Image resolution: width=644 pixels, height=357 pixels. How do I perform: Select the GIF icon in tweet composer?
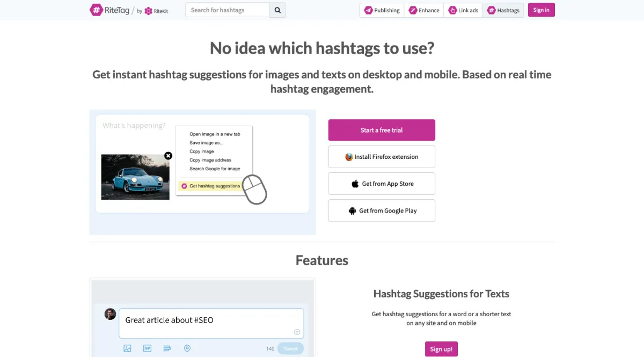click(x=147, y=348)
